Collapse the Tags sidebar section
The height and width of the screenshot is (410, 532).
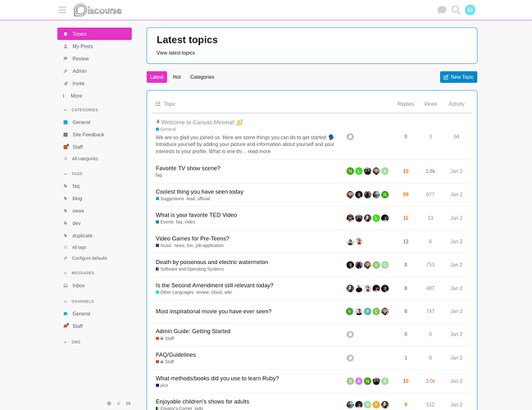(77, 174)
